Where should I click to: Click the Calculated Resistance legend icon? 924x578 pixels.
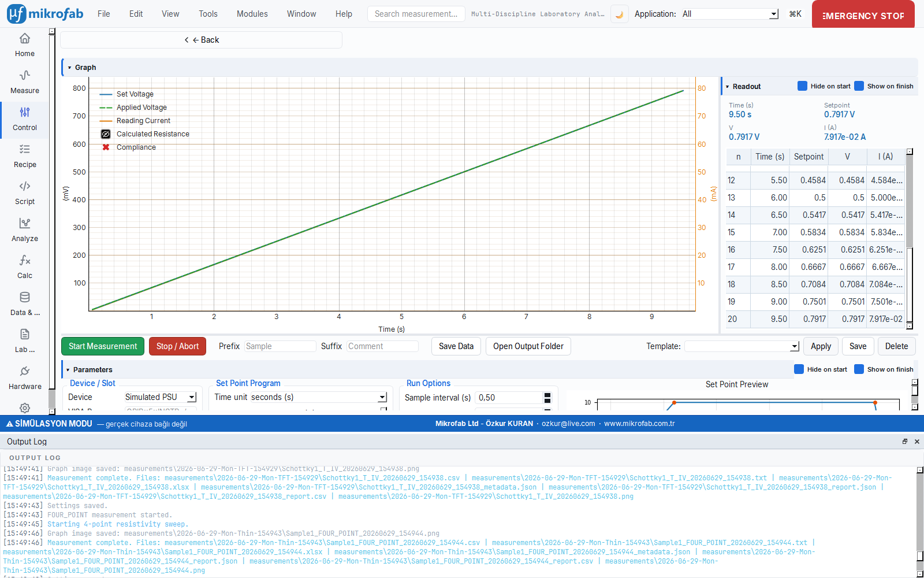106,134
